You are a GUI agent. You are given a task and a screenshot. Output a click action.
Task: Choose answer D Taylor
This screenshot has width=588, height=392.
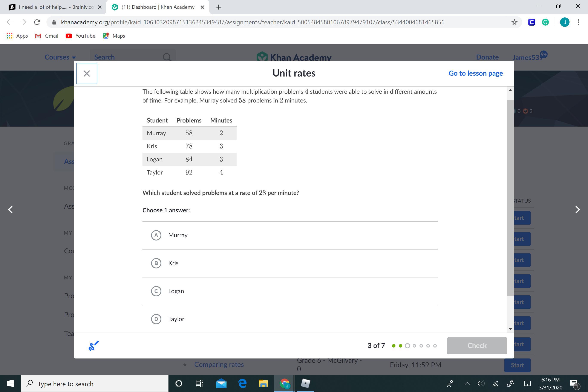pos(156,319)
